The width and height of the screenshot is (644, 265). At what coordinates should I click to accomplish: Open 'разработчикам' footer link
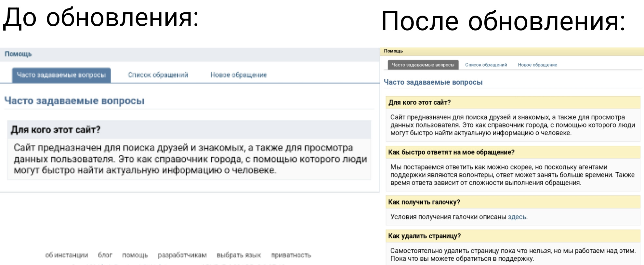182,255
